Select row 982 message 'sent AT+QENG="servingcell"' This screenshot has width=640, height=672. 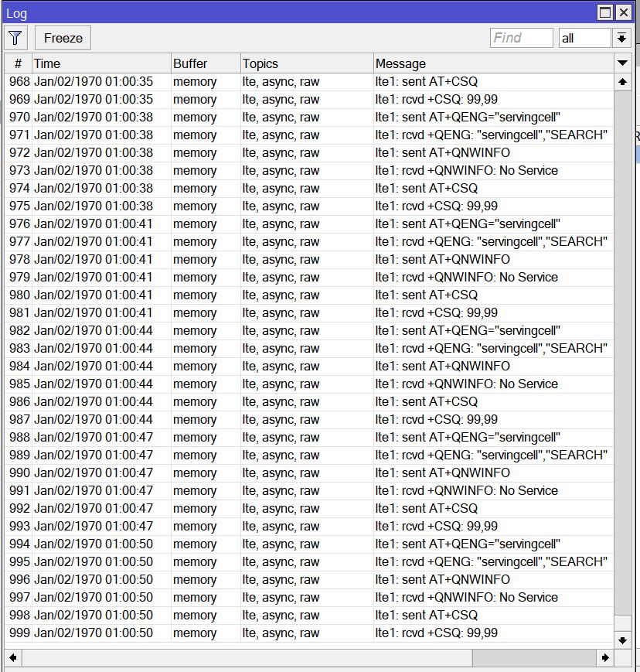pyautogui.click(x=468, y=330)
